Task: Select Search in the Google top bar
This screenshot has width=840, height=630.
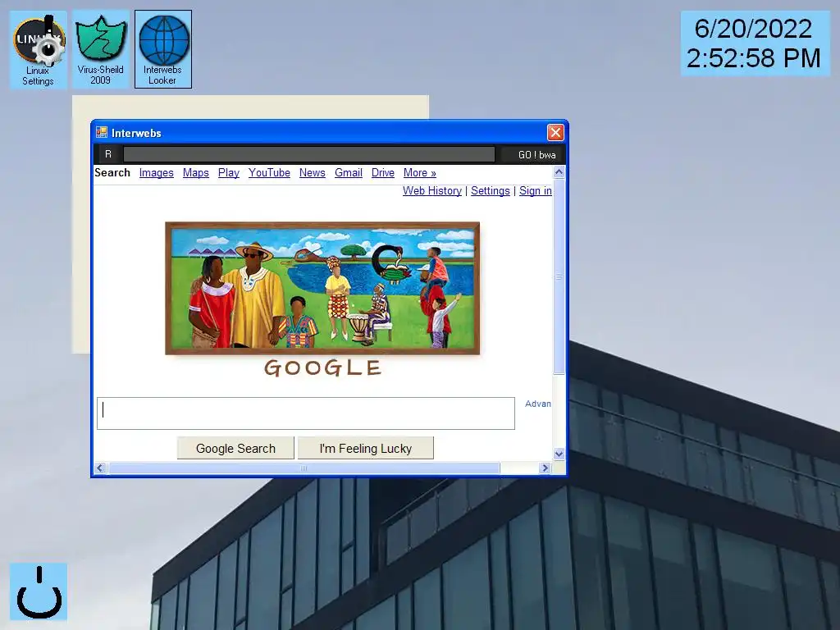Action: coord(112,172)
